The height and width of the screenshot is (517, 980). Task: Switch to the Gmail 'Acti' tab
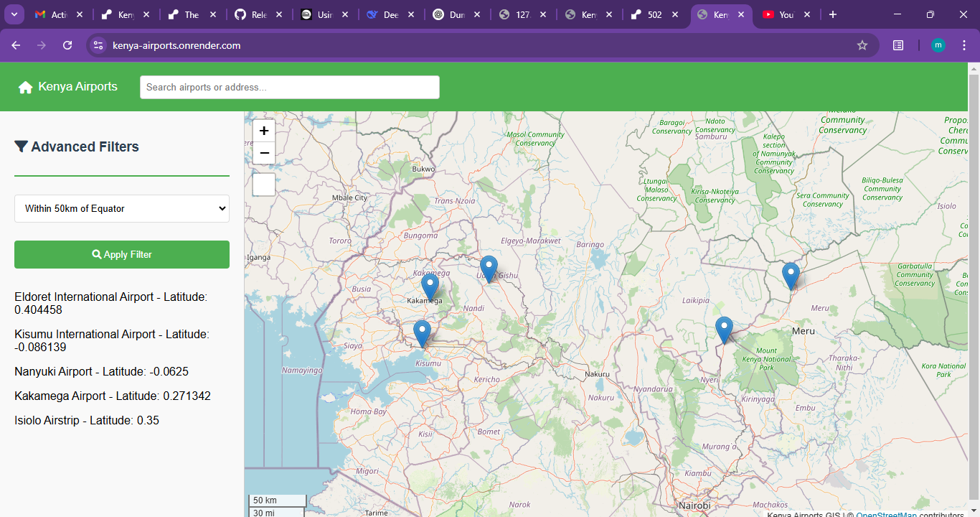pyautogui.click(x=59, y=14)
